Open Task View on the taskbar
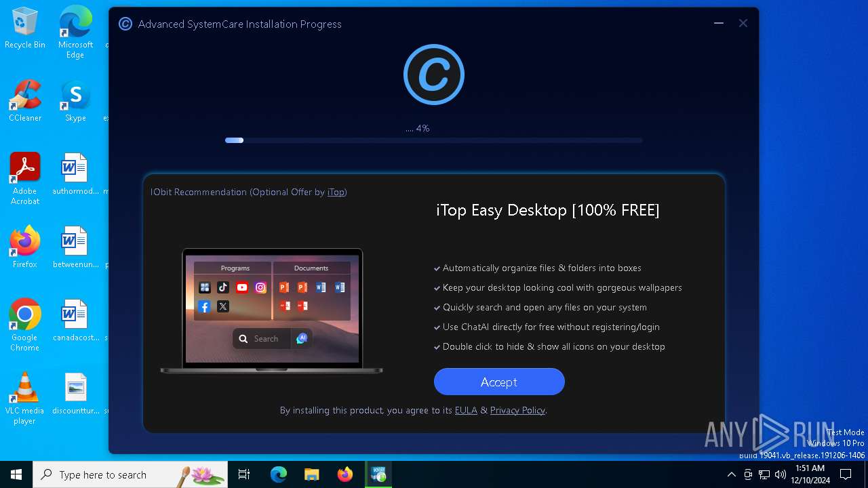 [244, 474]
